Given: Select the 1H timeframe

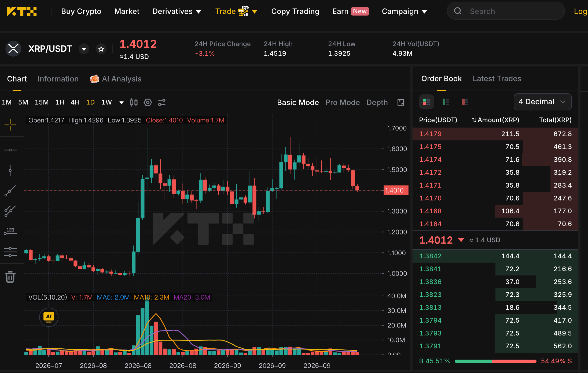Looking at the screenshot, I should click(60, 102).
